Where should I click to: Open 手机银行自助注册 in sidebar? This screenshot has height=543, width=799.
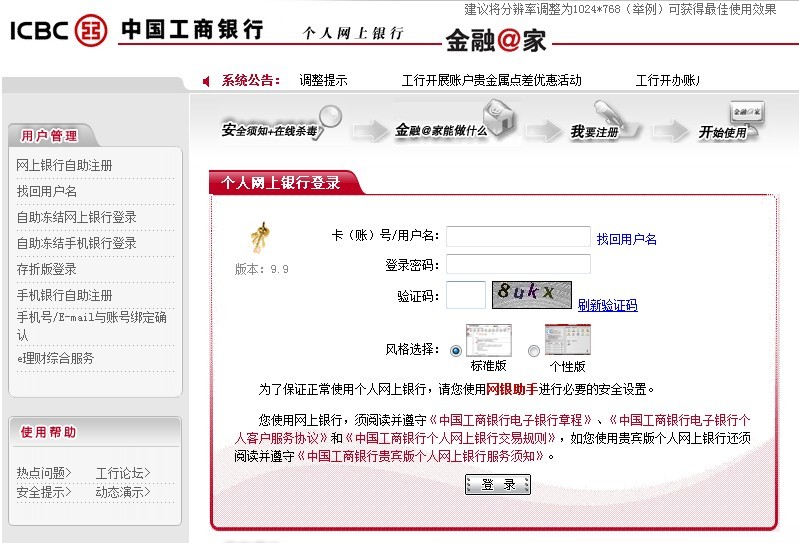click(64, 295)
